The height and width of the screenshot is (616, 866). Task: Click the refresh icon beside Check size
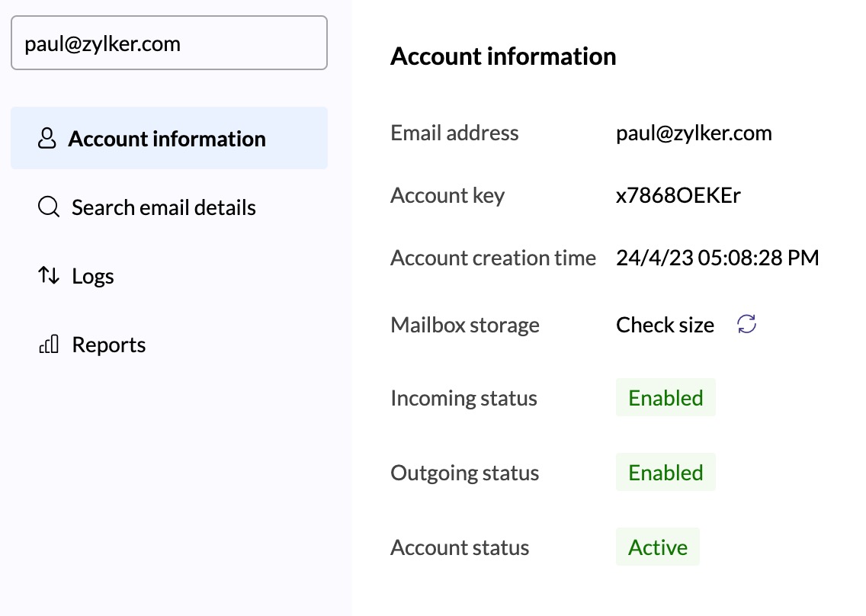click(x=747, y=325)
